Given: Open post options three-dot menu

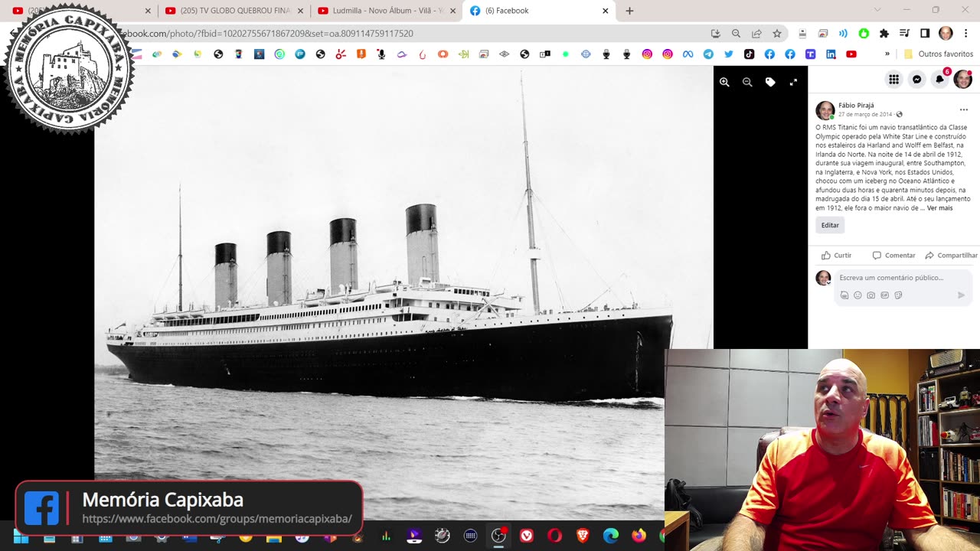Looking at the screenshot, I should click(963, 109).
